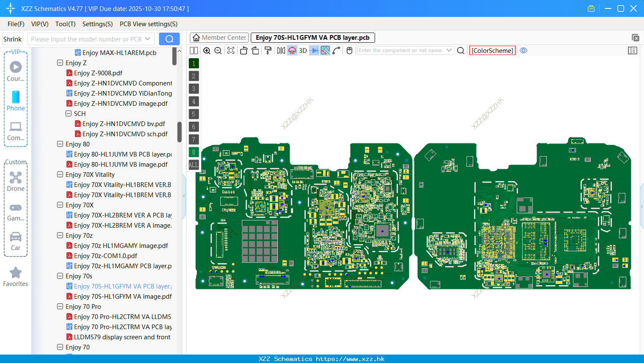Rotate the board counterclockwise

[x=244, y=50]
